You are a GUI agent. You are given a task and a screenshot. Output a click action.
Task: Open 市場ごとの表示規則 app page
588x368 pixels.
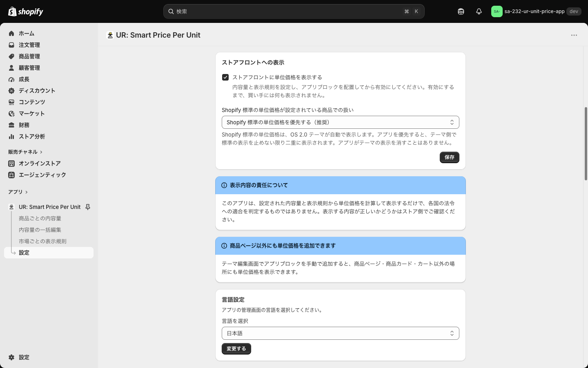42,241
